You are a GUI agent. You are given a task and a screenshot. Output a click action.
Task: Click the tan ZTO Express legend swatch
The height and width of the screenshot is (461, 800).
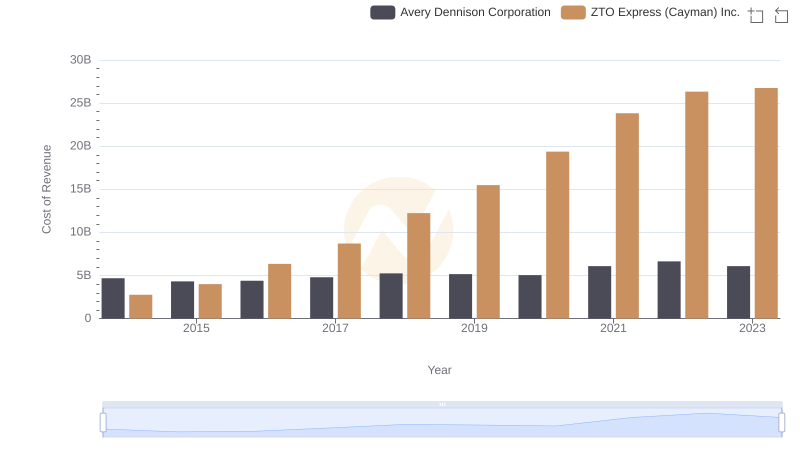coord(573,12)
